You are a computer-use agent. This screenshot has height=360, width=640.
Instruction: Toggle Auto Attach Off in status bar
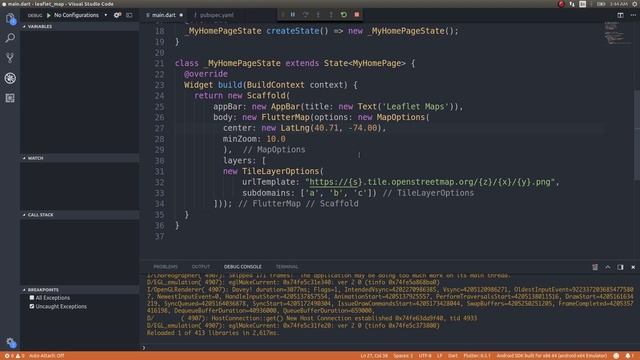pyautogui.click(x=47, y=356)
